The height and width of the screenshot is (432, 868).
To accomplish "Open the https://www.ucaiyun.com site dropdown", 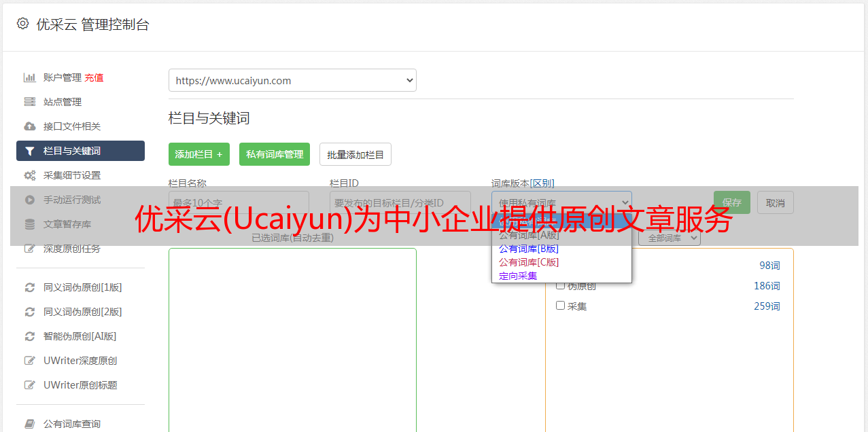I will (292, 80).
